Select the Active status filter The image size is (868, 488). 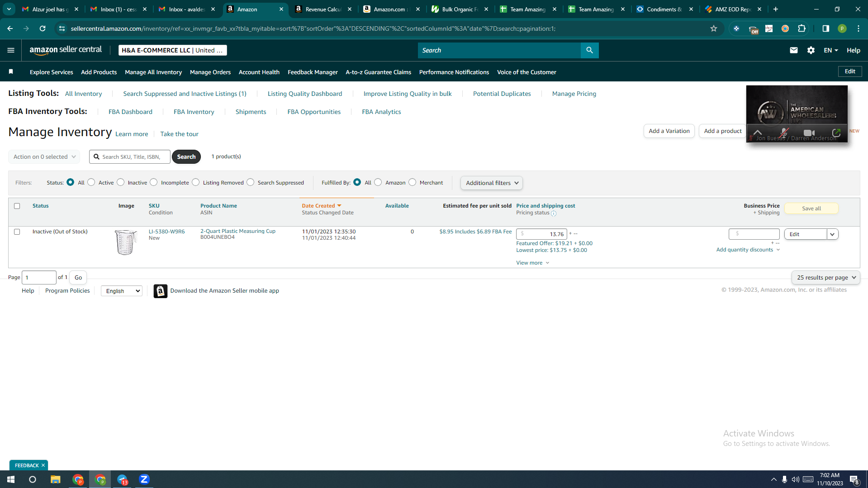tap(91, 182)
